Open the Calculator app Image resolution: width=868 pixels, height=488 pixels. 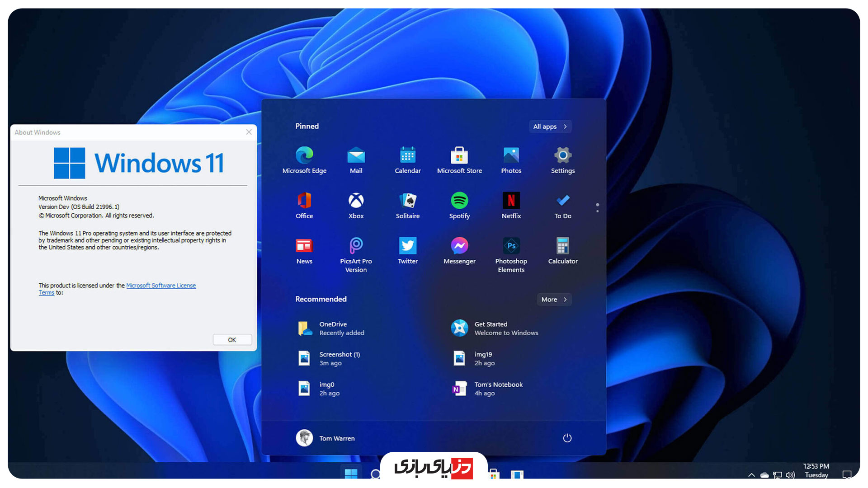click(562, 246)
